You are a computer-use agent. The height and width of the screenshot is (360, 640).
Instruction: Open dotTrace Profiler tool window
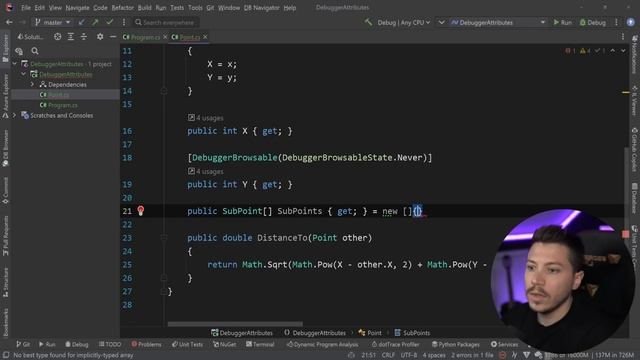[396, 344]
